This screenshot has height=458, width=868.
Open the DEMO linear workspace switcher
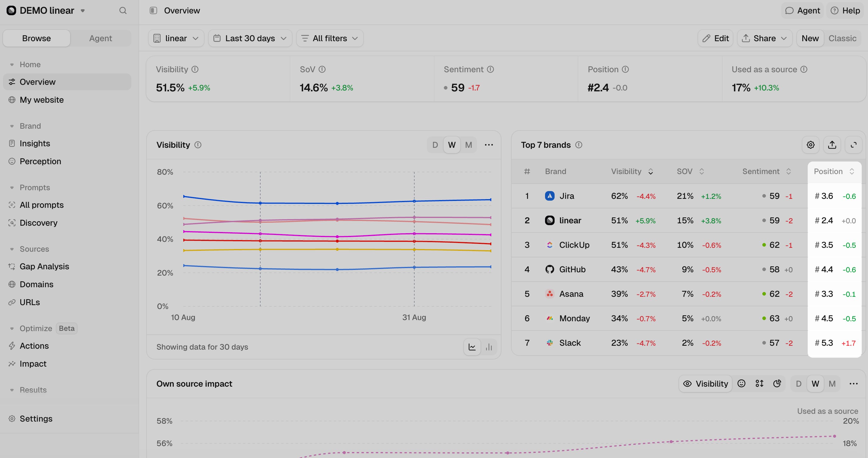[x=46, y=10]
